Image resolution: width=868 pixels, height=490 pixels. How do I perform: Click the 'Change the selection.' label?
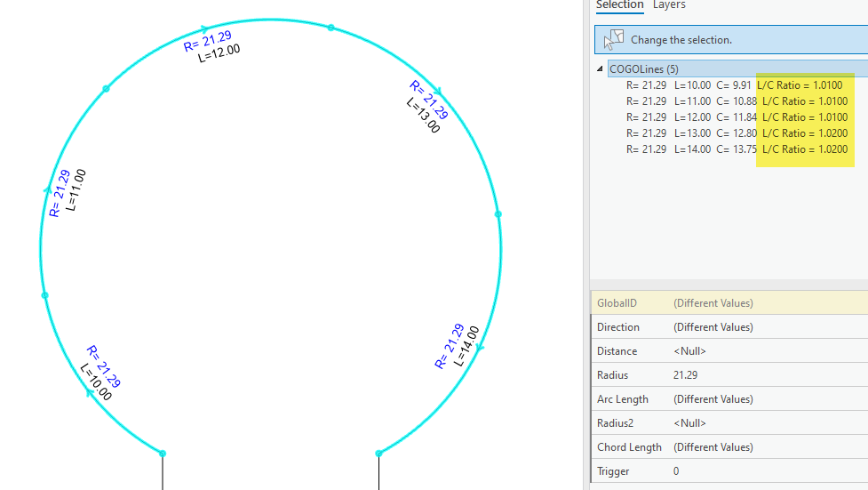point(681,40)
